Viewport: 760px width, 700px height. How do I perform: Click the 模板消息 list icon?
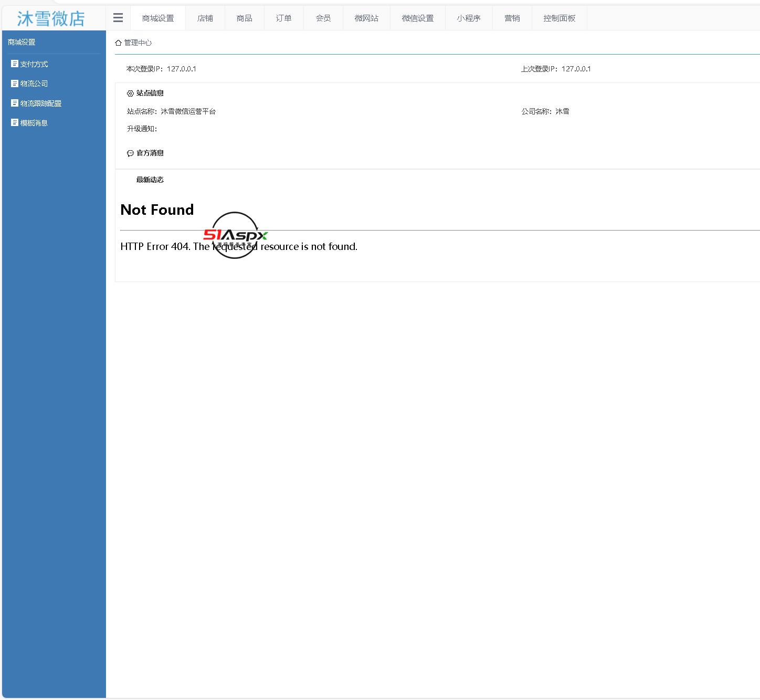point(15,122)
